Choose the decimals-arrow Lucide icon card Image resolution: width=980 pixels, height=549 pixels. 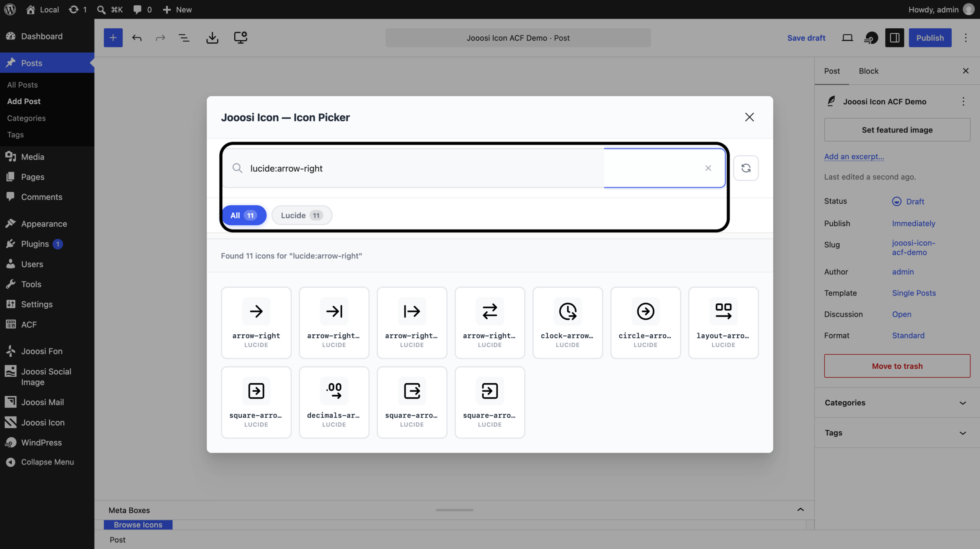334,402
